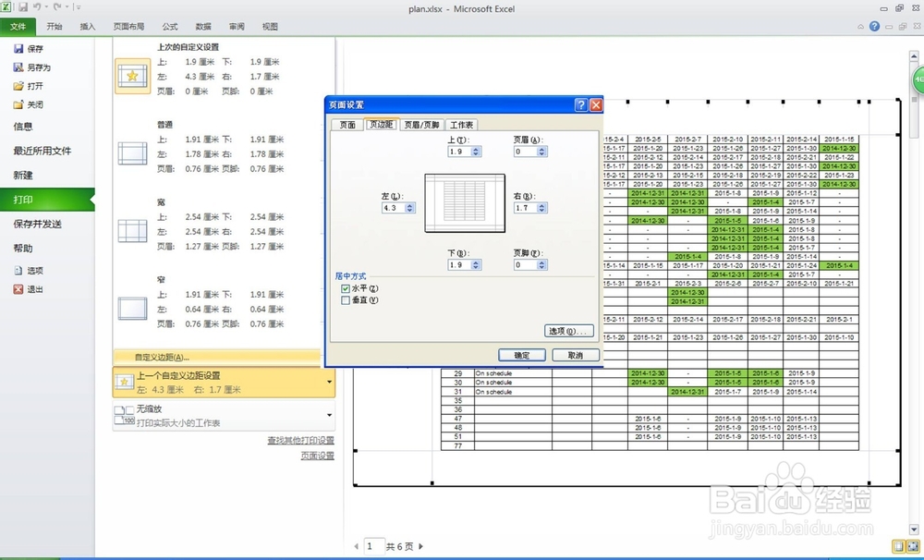Open 选项 in the File sidebar
Image resolution: width=924 pixels, height=560 pixels.
tap(29, 271)
